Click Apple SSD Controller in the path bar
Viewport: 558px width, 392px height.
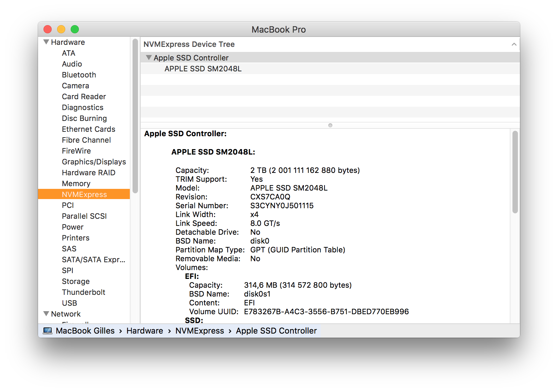coord(276,331)
